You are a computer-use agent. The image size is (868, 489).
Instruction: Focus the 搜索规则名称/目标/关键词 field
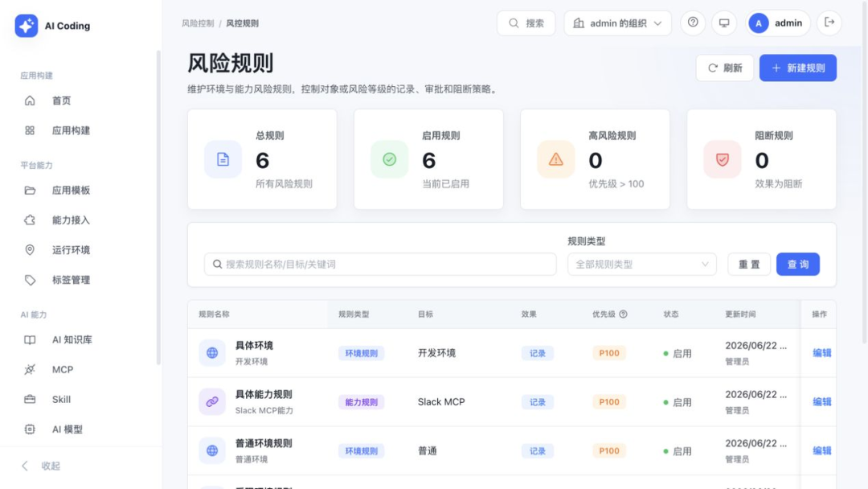[x=380, y=264]
